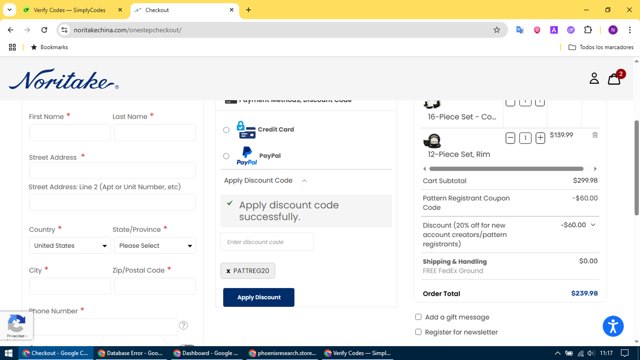Reload the checkout page
Image resolution: width=640 pixels, height=360 pixels.
click(44, 30)
